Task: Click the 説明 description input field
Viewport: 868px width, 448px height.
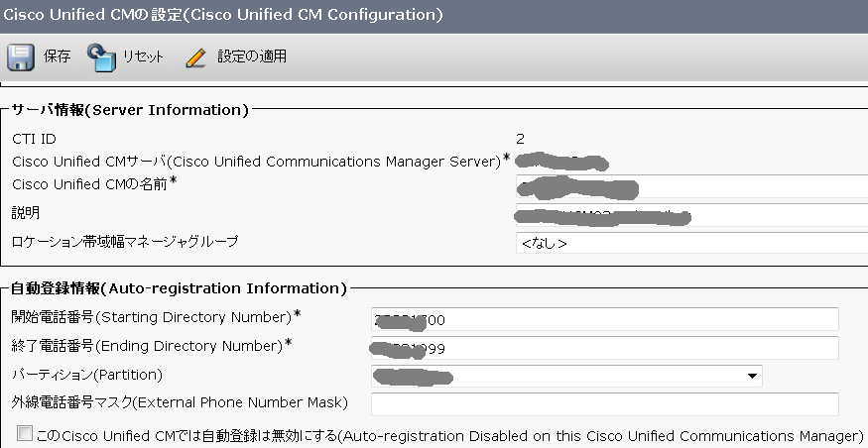Action: coord(690,214)
